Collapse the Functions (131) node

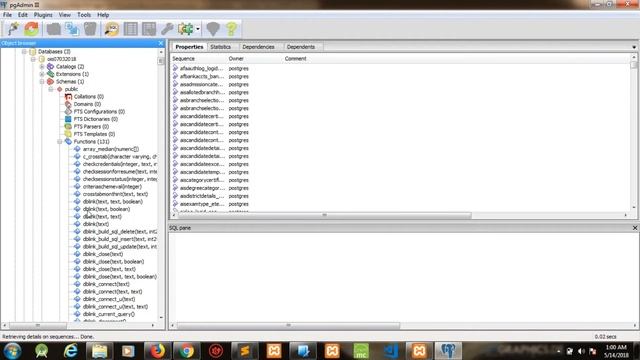click(60, 142)
